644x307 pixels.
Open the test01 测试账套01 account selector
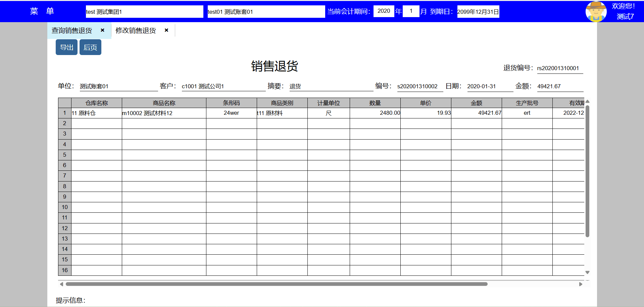coord(266,12)
